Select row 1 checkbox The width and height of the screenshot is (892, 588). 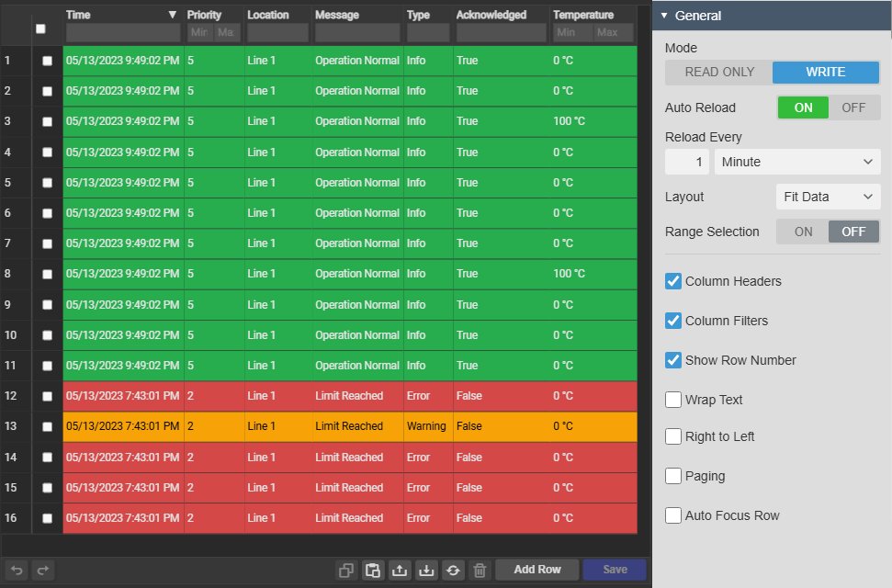pos(47,61)
